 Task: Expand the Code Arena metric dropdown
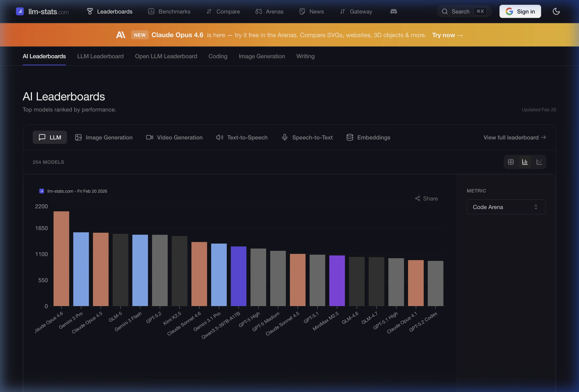[506, 207]
